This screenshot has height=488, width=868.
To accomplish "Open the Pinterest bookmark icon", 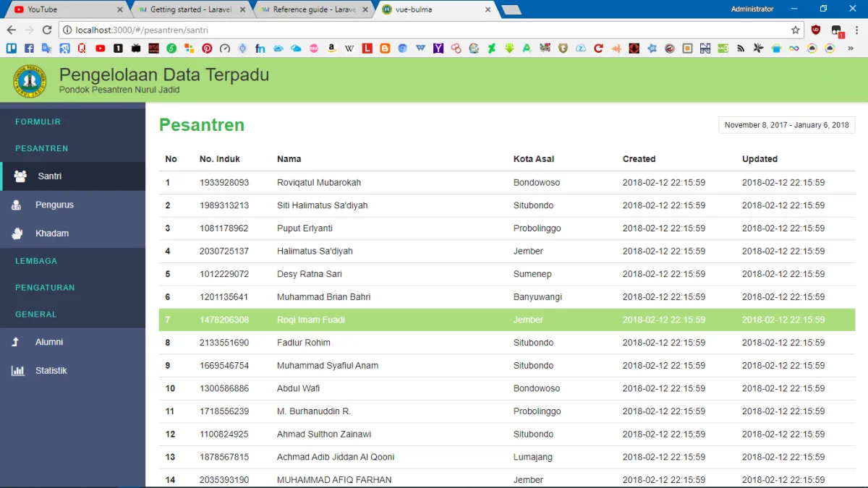I will (x=207, y=48).
